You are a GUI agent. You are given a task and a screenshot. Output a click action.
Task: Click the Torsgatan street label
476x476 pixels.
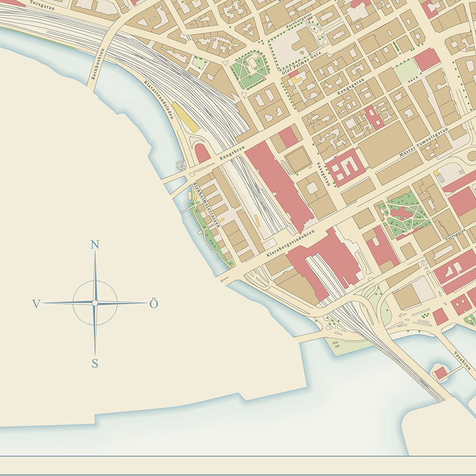42,5
